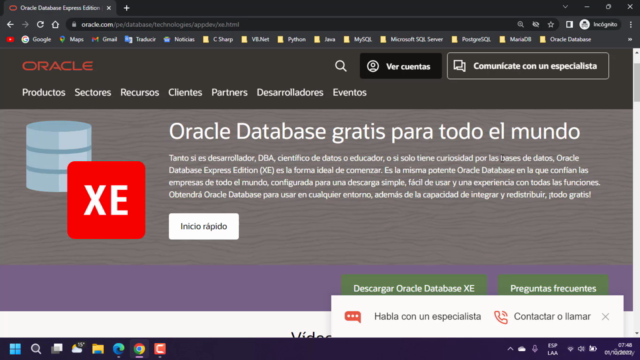Open the Noticias bookmark

[179, 39]
